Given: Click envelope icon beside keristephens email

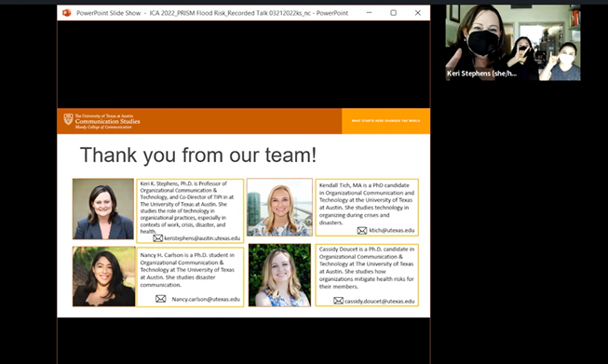Looking at the screenshot, I should 157,238.
